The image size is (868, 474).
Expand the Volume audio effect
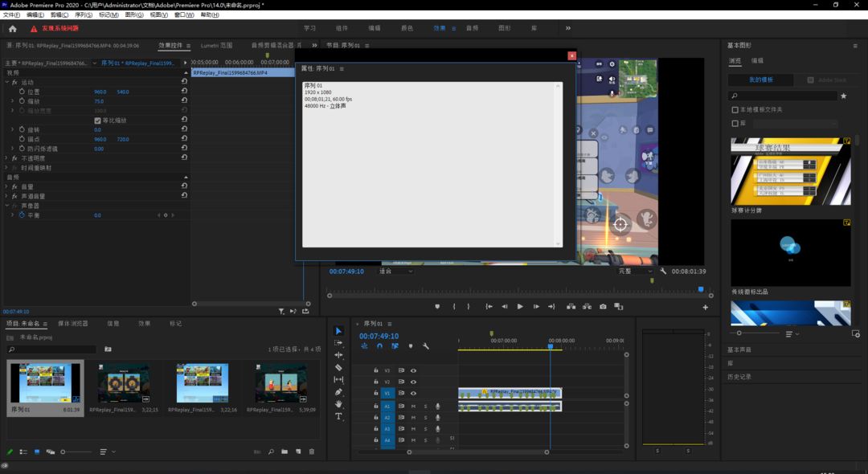coord(7,186)
